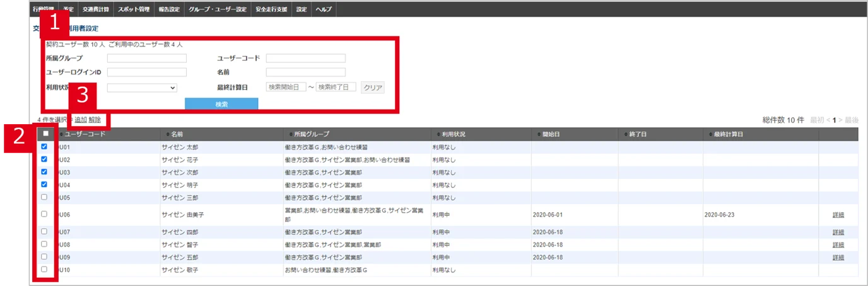Check the checkbox for サイゼン 敬子

coord(44,269)
